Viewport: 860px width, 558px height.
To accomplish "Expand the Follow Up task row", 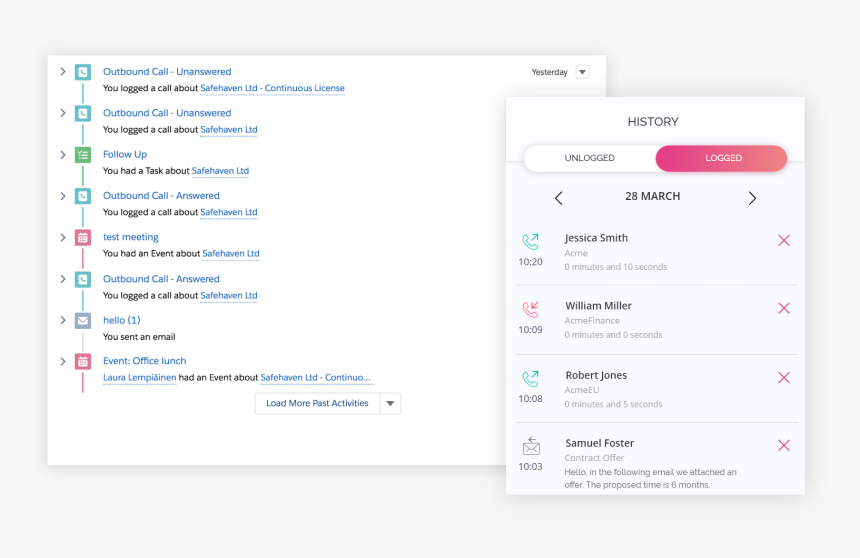I will tap(63, 155).
